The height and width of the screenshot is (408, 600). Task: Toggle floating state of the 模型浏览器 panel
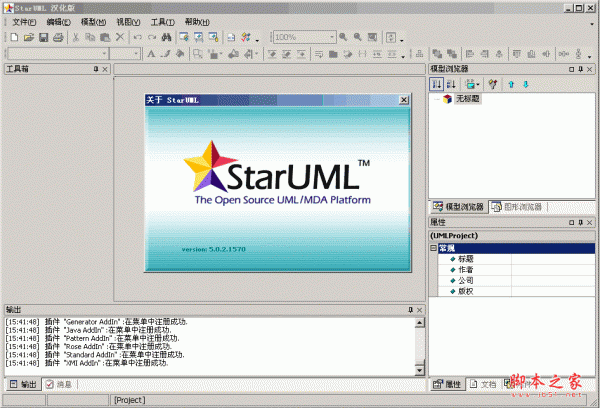click(x=571, y=69)
